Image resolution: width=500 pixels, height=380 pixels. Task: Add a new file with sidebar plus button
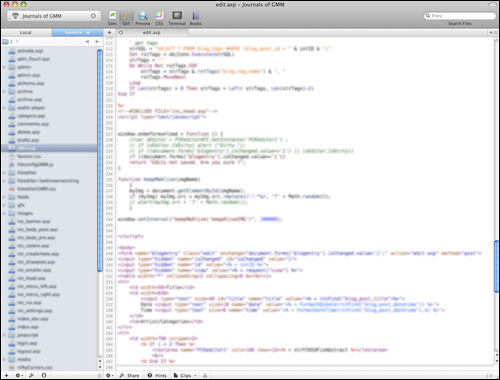pos(6,375)
